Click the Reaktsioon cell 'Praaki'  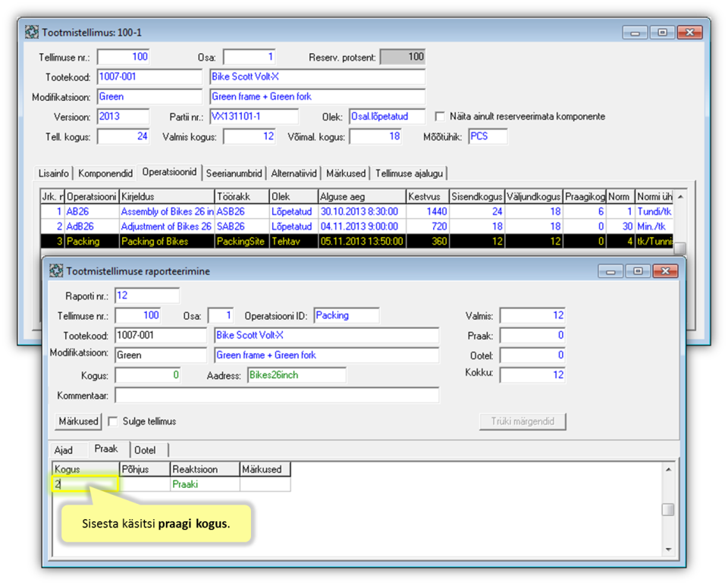click(x=205, y=484)
